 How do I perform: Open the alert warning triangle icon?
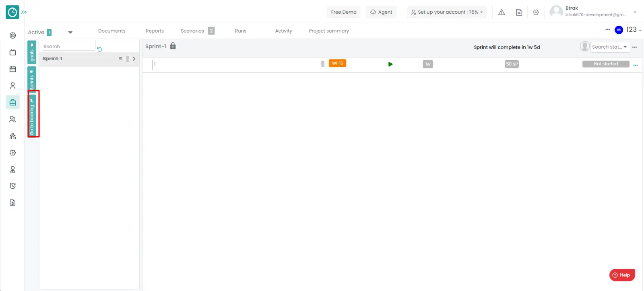[x=502, y=12]
